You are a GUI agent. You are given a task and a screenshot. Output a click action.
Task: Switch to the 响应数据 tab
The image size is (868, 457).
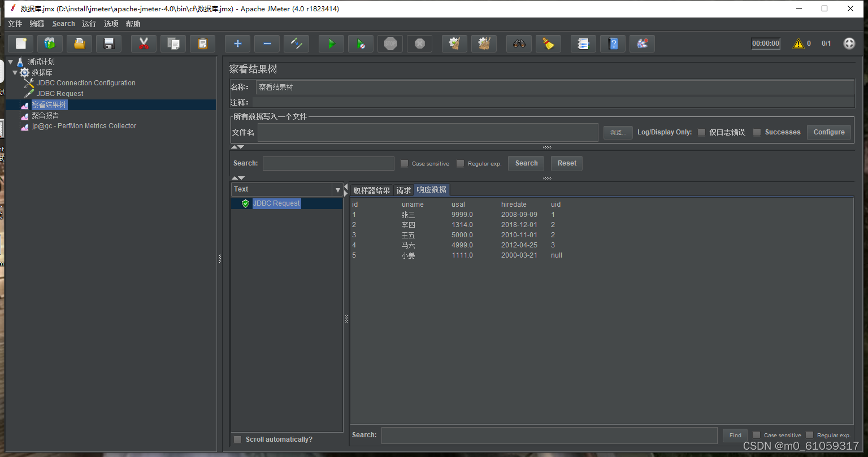point(431,189)
